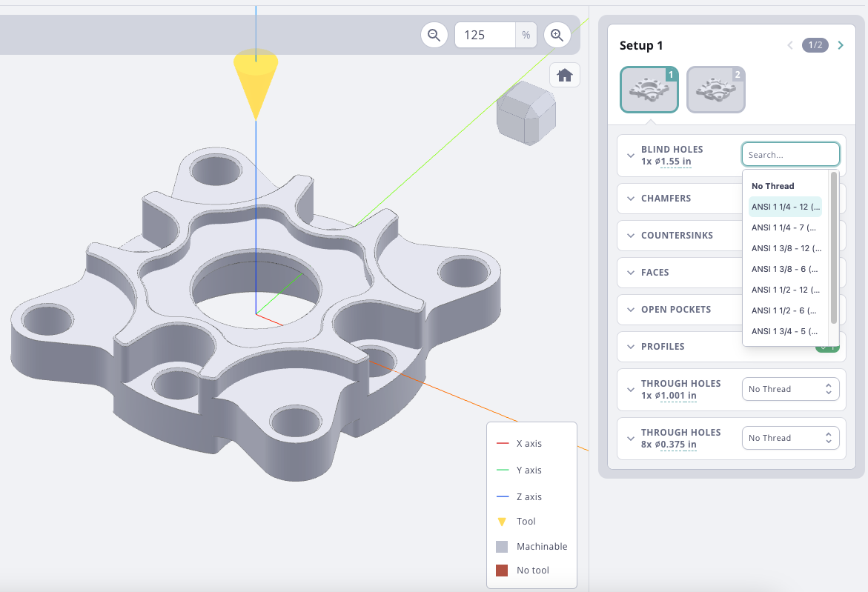868x592 pixels.
Task: Click the green checkmark badge on PROFILES
Action: tap(827, 345)
